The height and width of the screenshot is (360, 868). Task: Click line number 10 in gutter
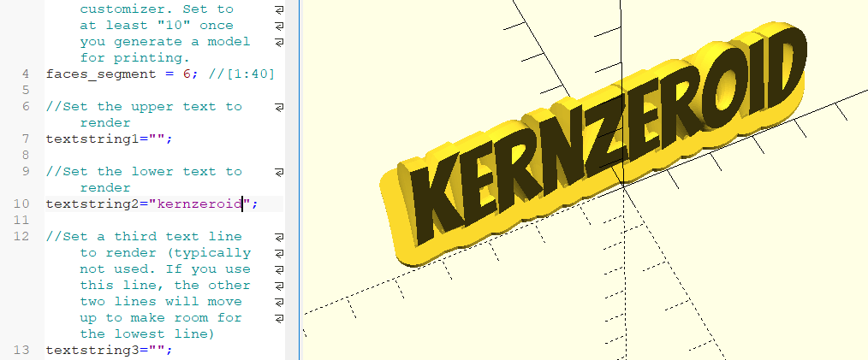(x=21, y=204)
